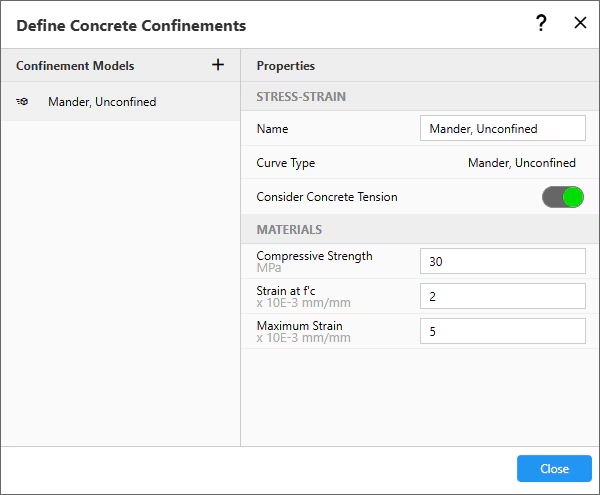This screenshot has height=495, width=600.
Task: Click into the Name text field
Action: (502, 129)
